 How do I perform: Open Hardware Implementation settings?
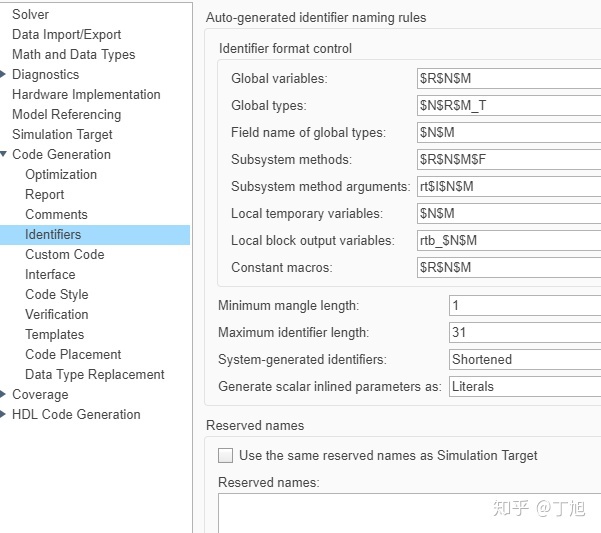coord(86,95)
